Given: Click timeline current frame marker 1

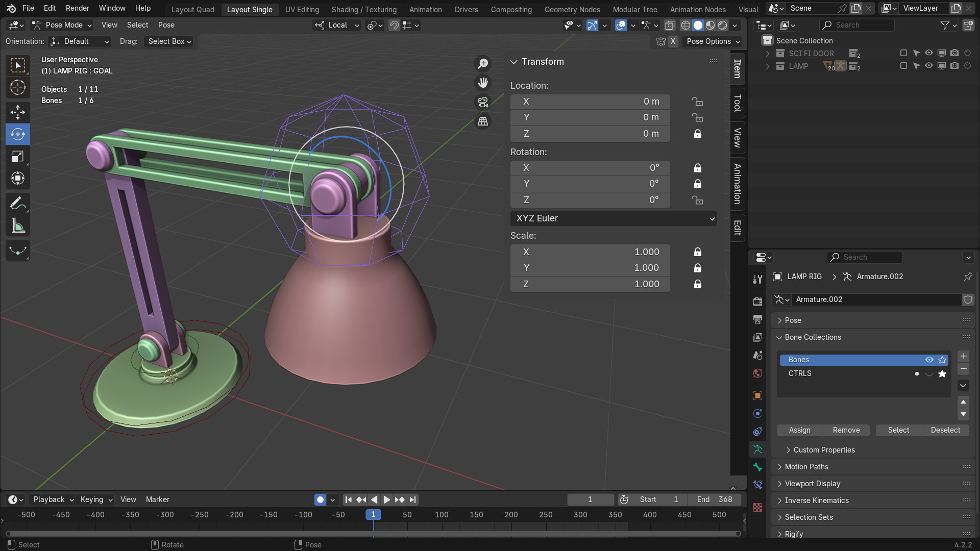Looking at the screenshot, I should (373, 515).
